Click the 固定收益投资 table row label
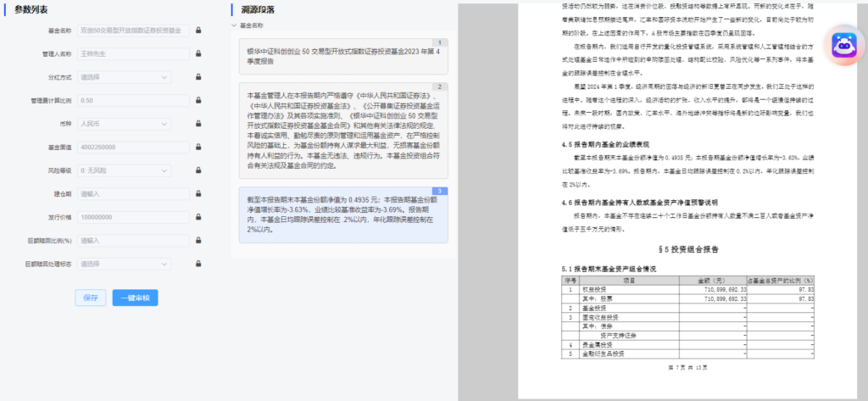Image resolution: width=868 pixels, height=401 pixels. pyautogui.click(x=599, y=317)
